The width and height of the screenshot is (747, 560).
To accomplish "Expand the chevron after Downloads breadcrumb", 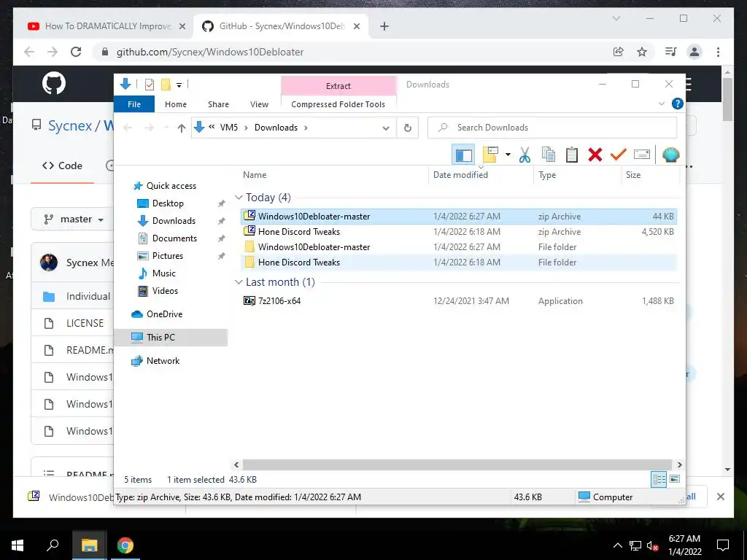I will point(306,128).
